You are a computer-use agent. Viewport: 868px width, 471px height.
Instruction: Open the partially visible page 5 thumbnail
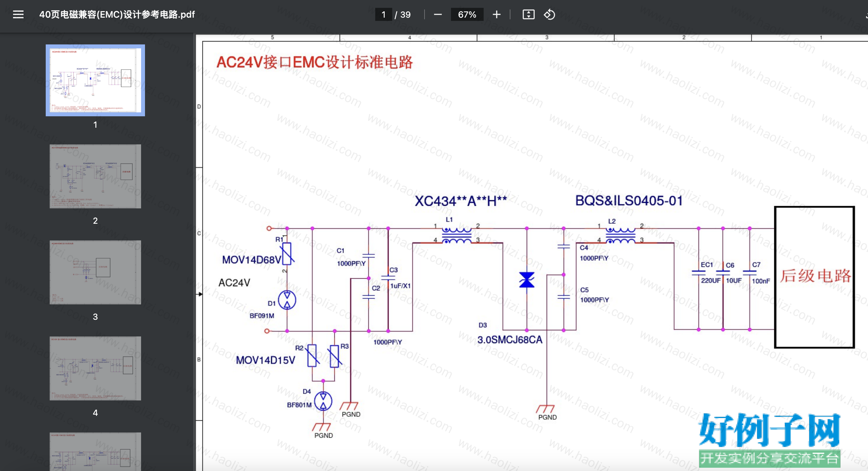pos(95,451)
